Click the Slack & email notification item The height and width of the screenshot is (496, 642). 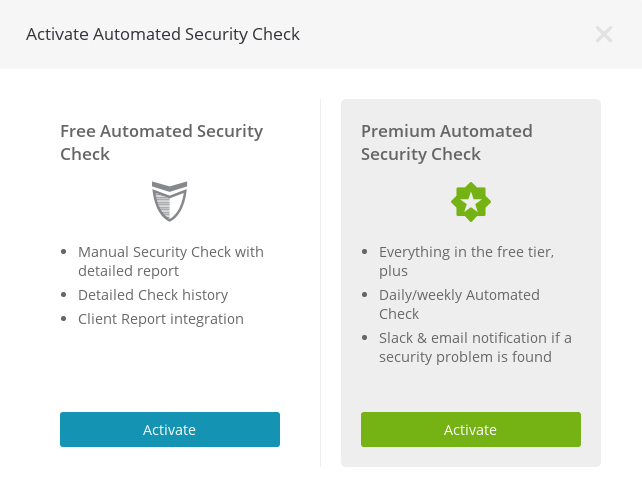475,347
